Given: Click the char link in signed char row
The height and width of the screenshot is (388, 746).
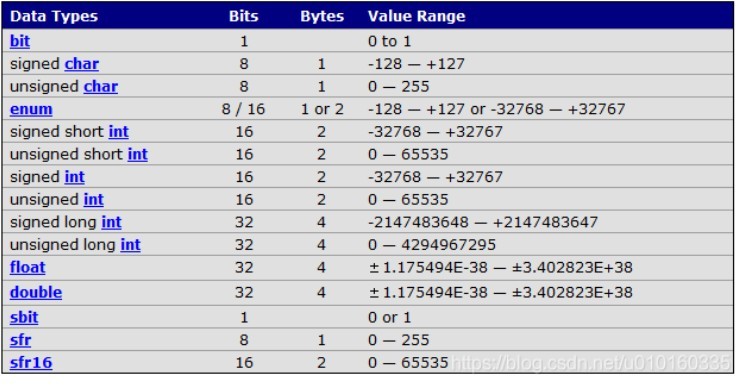Looking at the screenshot, I should tap(82, 64).
